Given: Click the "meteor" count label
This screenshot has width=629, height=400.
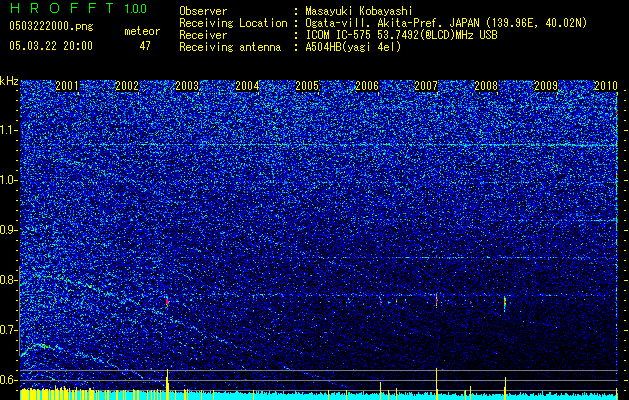Looking at the screenshot, I should [142, 31].
